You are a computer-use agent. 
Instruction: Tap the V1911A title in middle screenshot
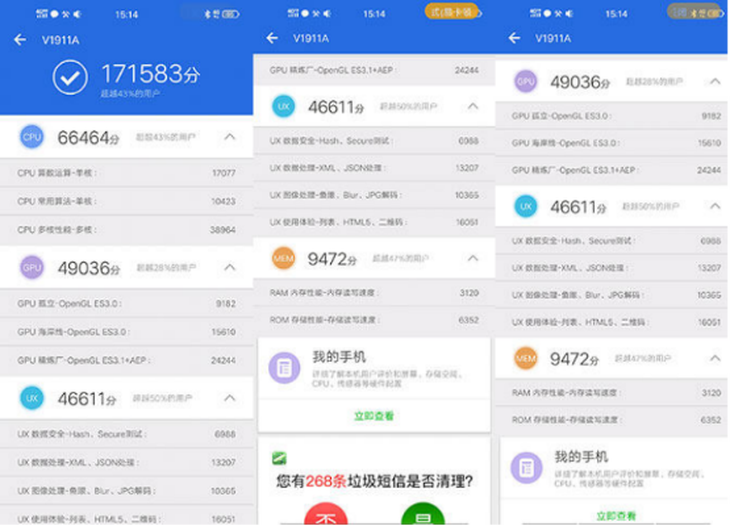[x=311, y=39]
